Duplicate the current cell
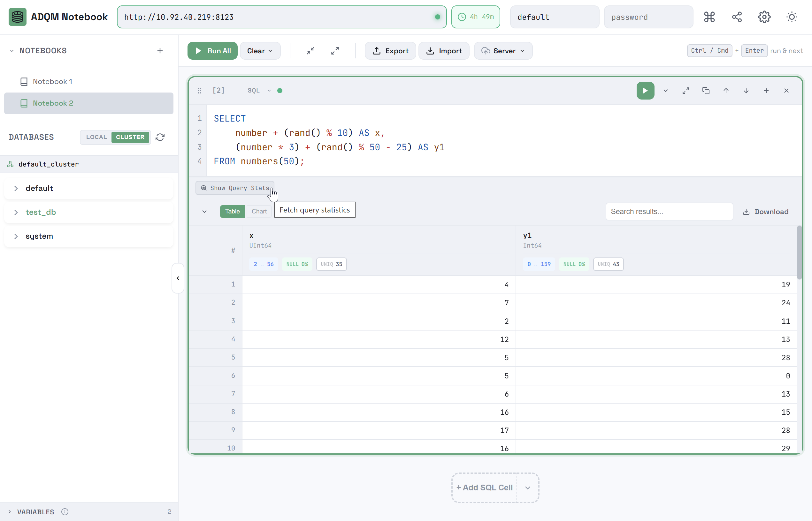This screenshot has width=812, height=521. click(x=706, y=90)
